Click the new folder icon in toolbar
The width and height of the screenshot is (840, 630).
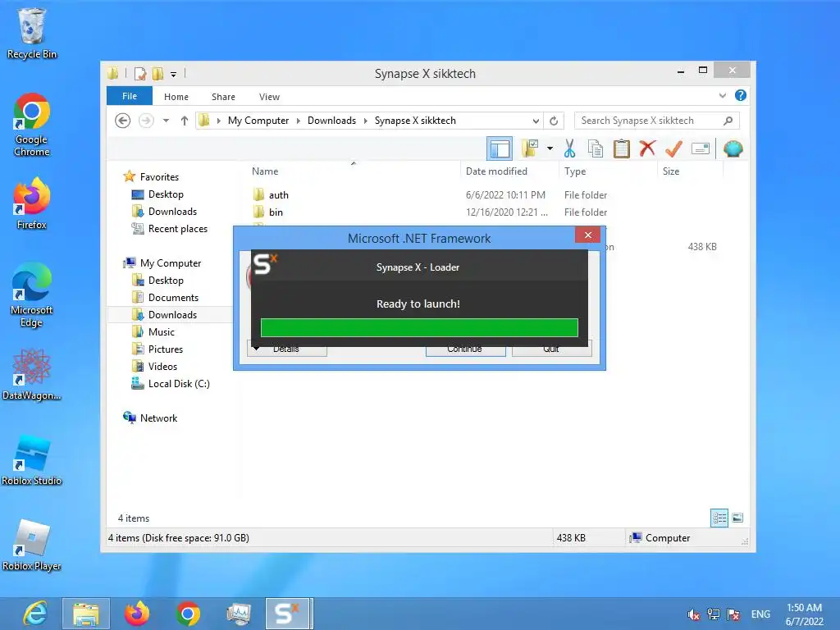pos(530,148)
